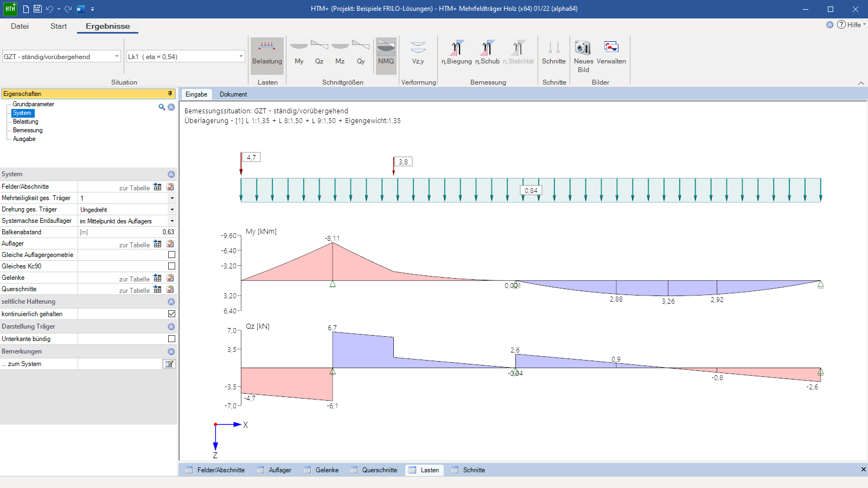Show the η,Schub shear utilization
The image size is (868, 488).
point(487,53)
